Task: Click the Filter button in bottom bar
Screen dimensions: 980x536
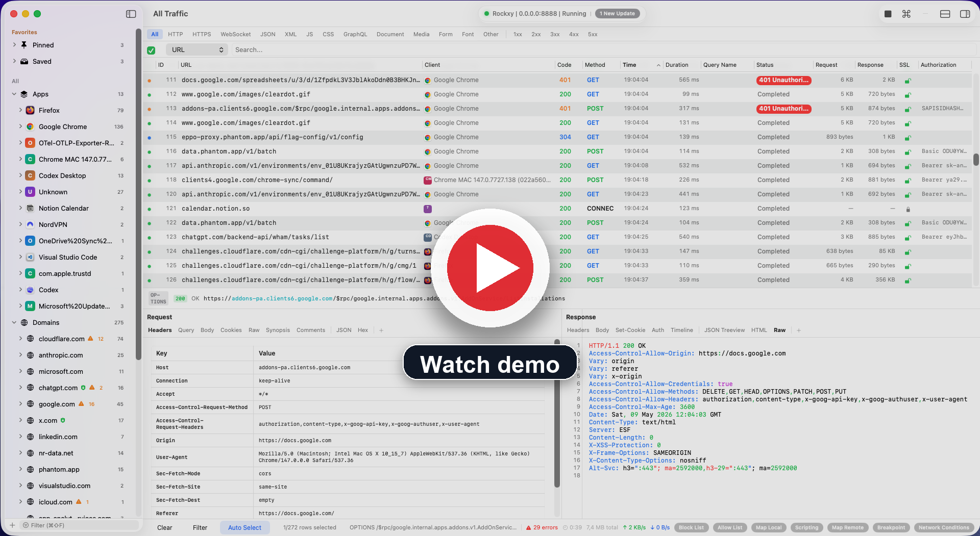Action: pos(200,528)
